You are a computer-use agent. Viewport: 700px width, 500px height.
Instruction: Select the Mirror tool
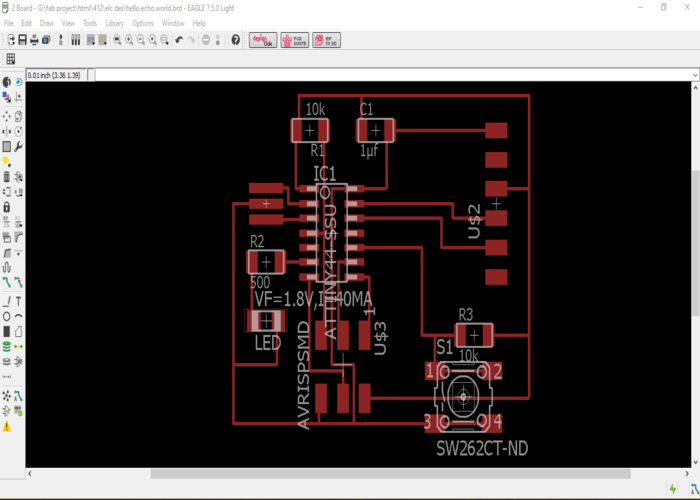tap(7, 131)
